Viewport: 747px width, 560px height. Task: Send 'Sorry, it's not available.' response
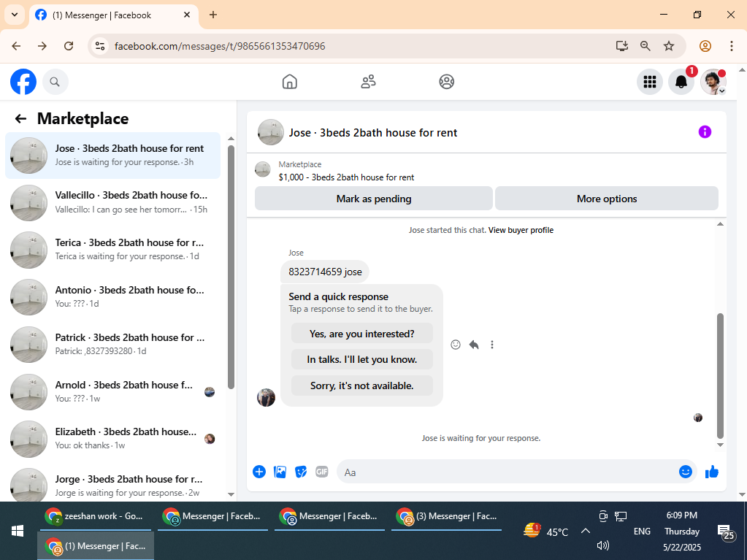[362, 386]
